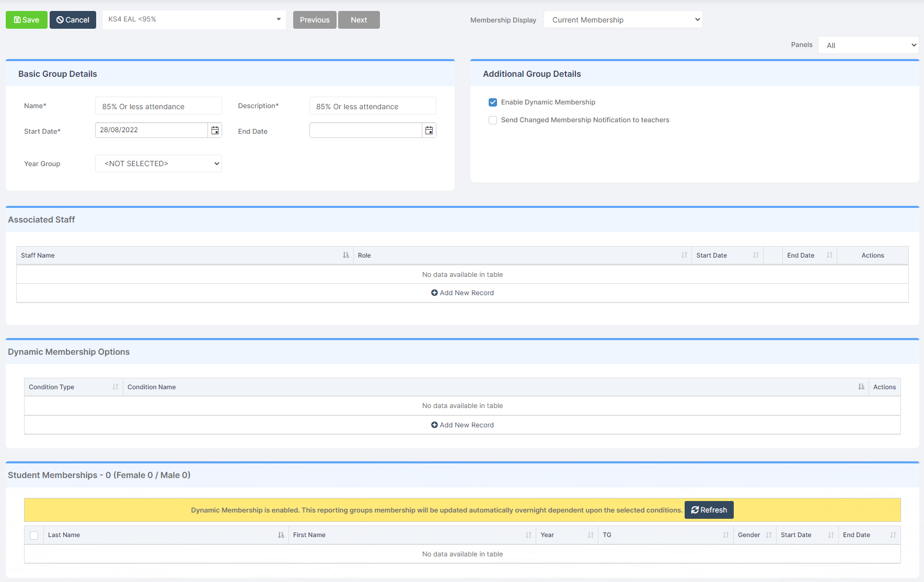
Task: Click inside the Name text field
Action: tap(158, 106)
